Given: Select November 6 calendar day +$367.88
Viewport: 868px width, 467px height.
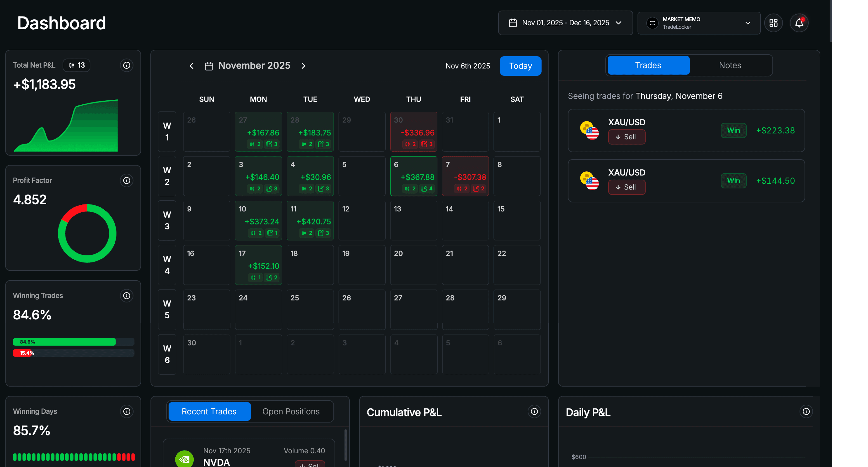Looking at the screenshot, I should click(x=413, y=176).
